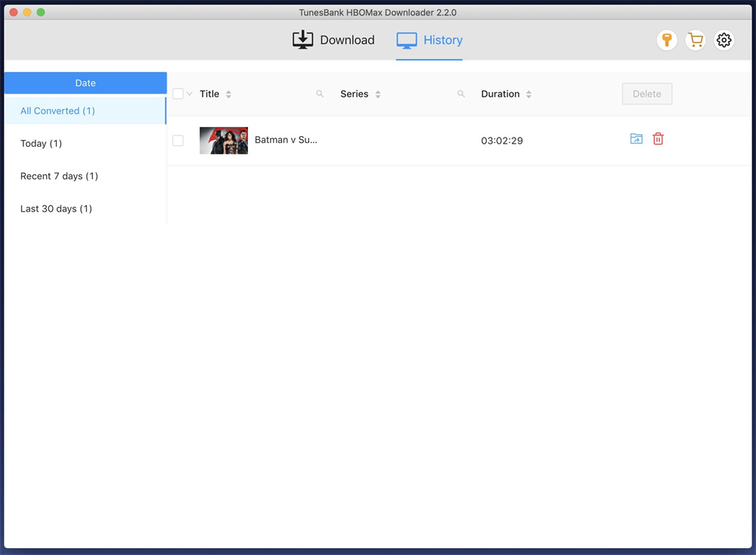Tick the select-all checkbox in header
This screenshot has width=756, height=555.
coord(178,94)
